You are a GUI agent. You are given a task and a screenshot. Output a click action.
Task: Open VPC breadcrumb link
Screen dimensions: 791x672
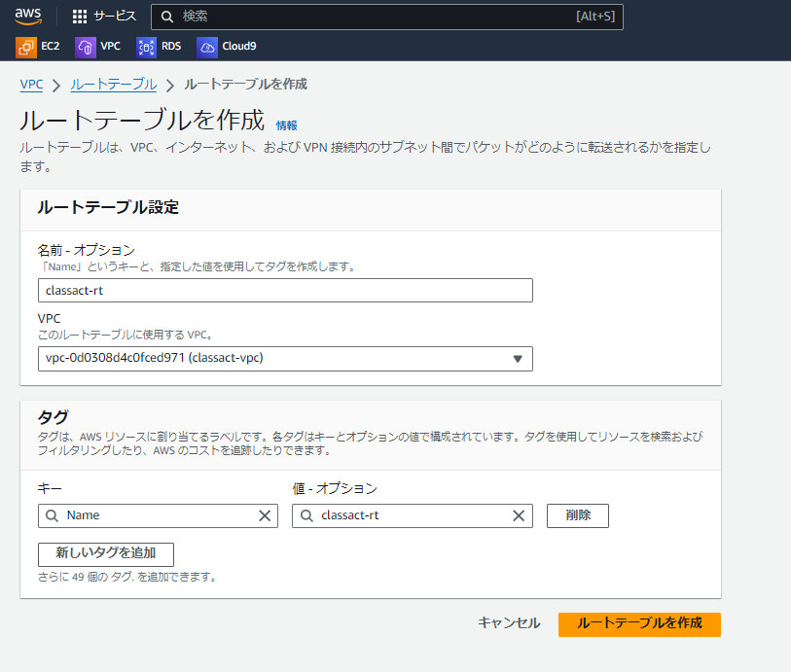click(31, 85)
